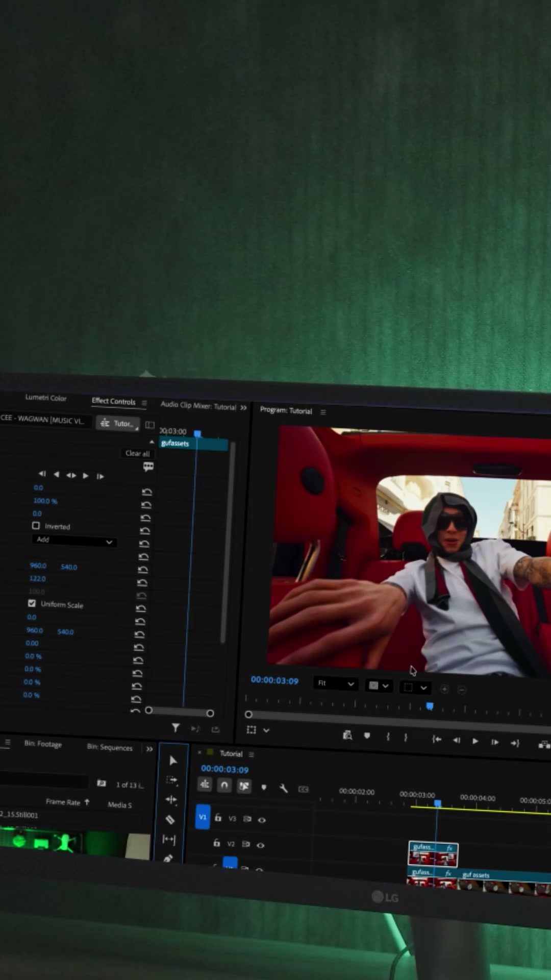Click the Media S column header
This screenshot has height=980, width=551.
(119, 805)
